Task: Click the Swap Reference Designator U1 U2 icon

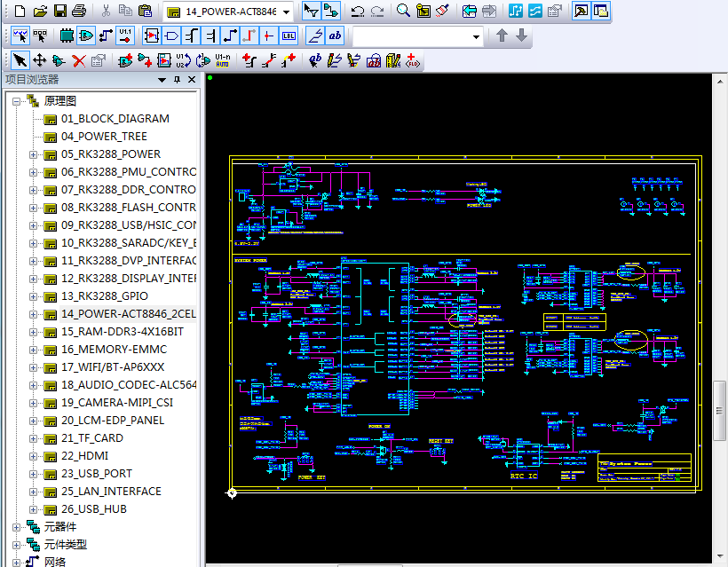Action: (183, 61)
